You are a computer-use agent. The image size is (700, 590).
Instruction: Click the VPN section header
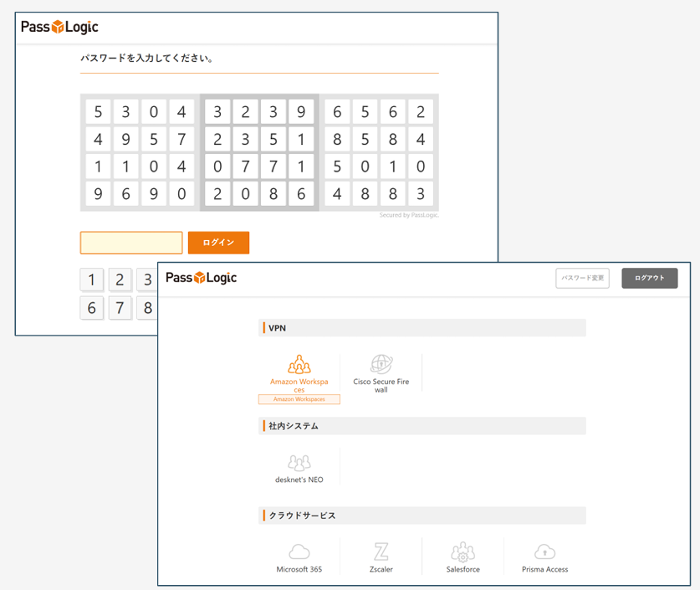coord(422,328)
